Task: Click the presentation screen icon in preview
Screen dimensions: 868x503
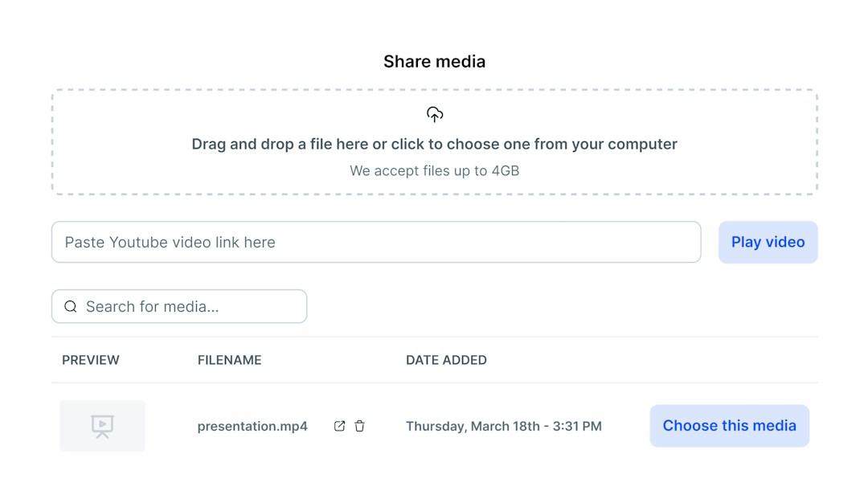Action: [102, 427]
